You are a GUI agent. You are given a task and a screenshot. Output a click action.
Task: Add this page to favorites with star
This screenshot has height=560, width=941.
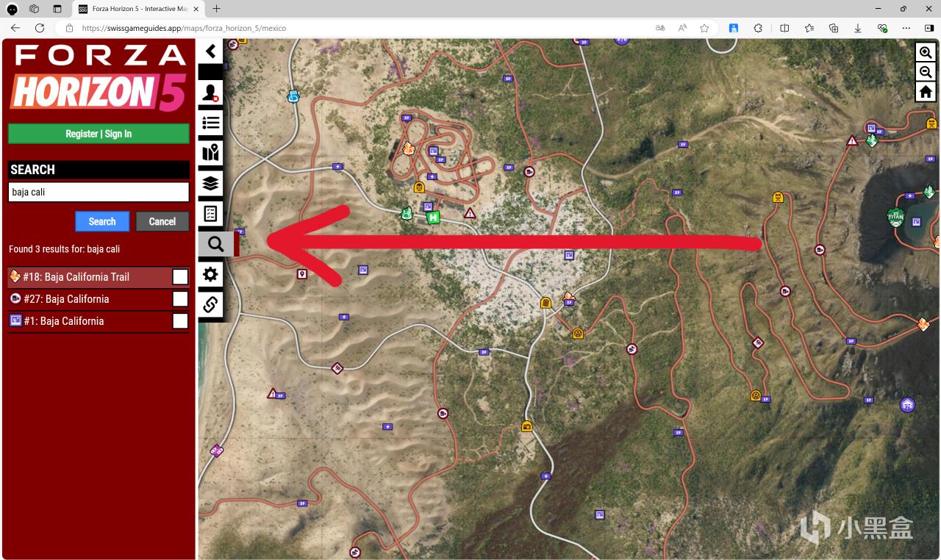(x=704, y=28)
